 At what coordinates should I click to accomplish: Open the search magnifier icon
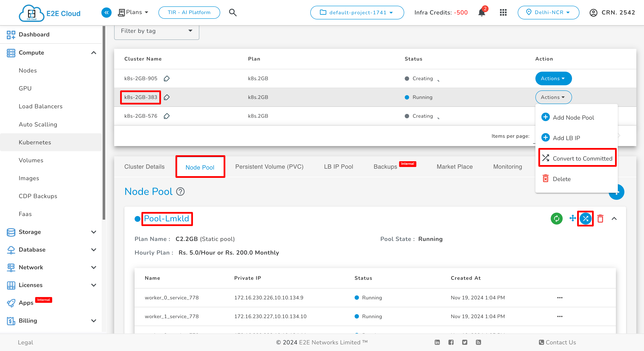coord(233,12)
